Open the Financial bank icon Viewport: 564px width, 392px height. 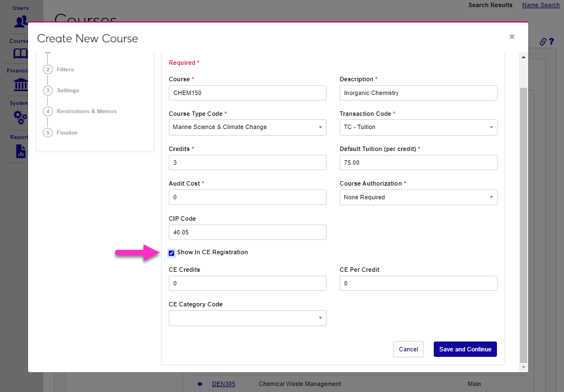click(x=20, y=85)
